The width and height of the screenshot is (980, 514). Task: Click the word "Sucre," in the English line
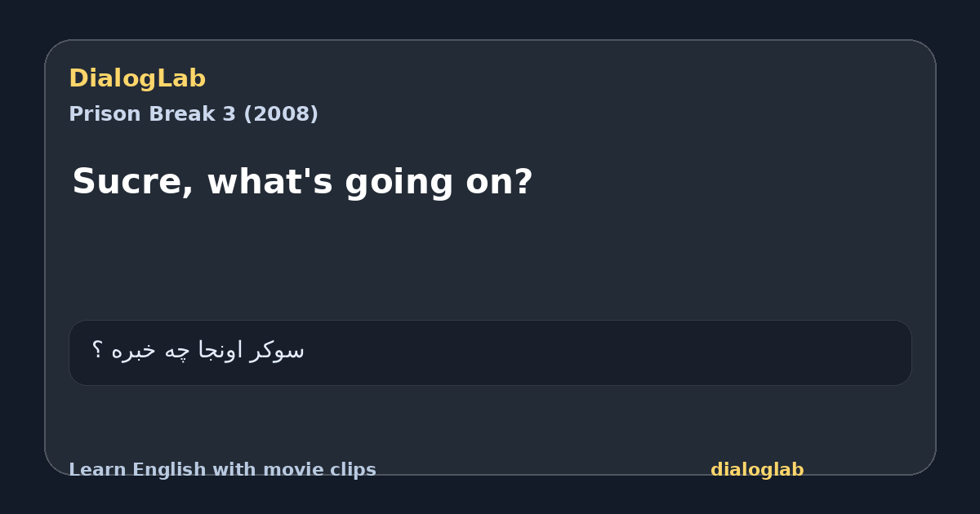[133, 182]
